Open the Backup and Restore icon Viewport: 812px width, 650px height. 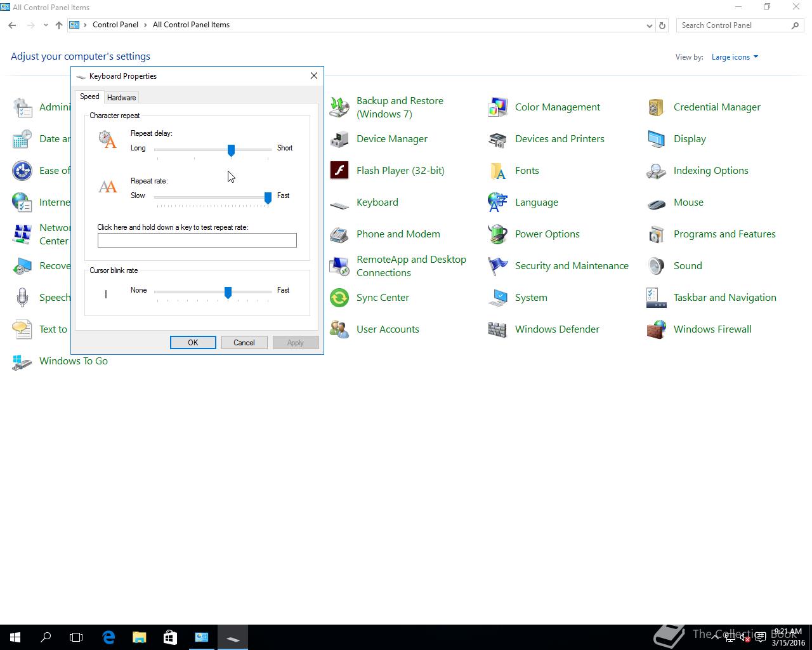click(x=339, y=107)
